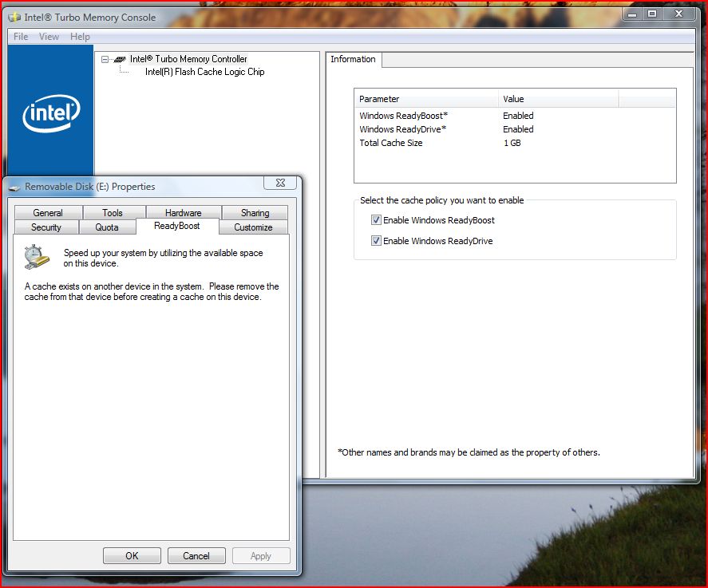Open the Security tab in Properties

click(x=46, y=227)
